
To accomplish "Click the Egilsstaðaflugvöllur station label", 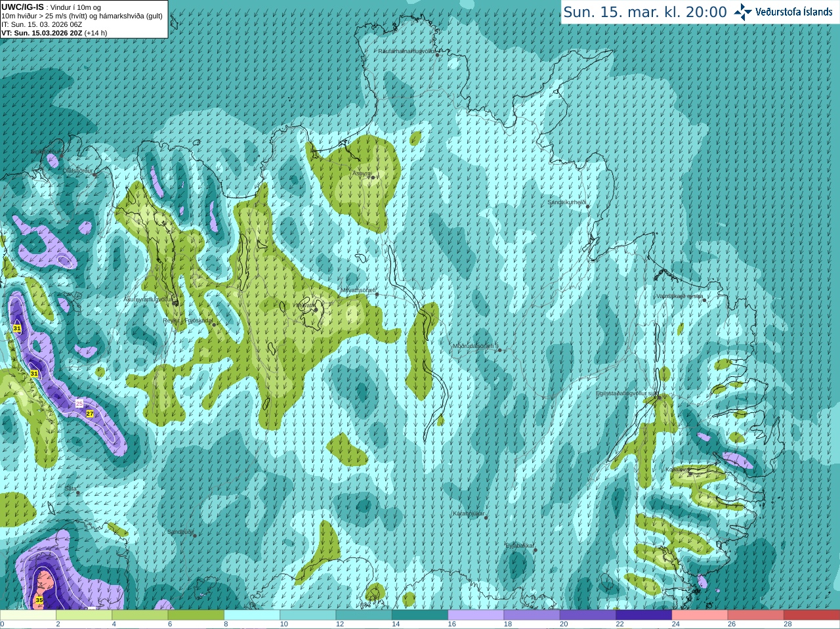I will point(626,393).
